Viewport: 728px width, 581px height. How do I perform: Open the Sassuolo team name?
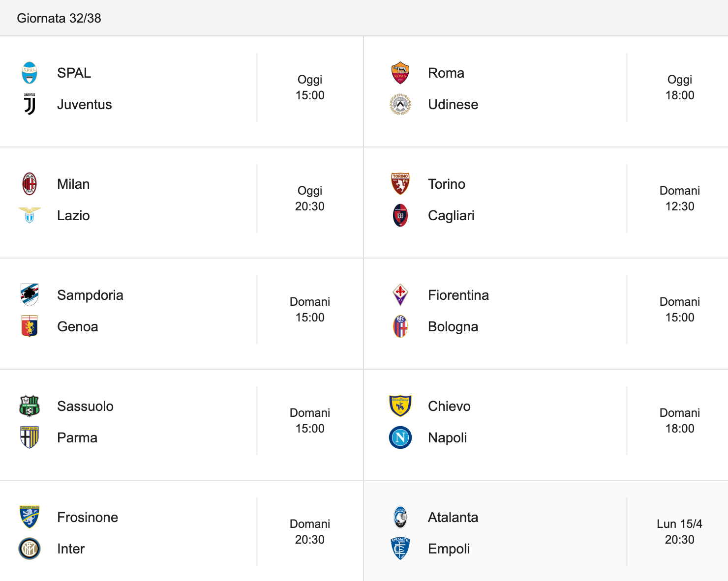85,406
